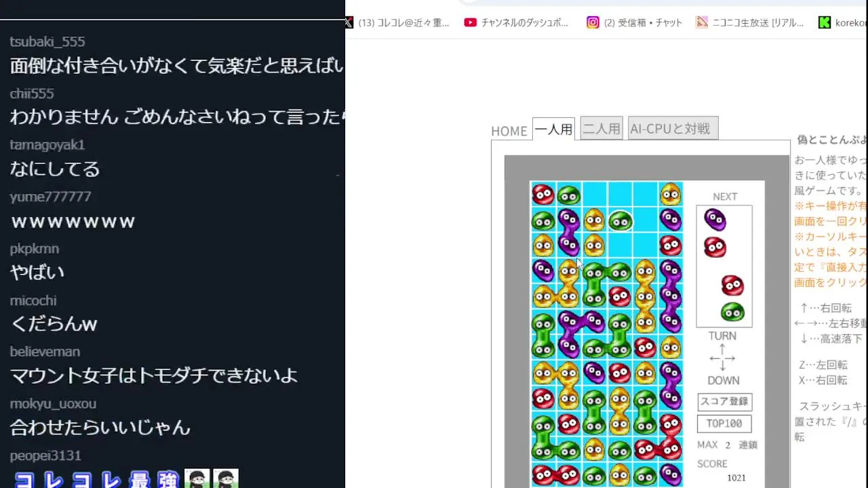
Task: Click the chat message やばい
Action: click(37, 272)
